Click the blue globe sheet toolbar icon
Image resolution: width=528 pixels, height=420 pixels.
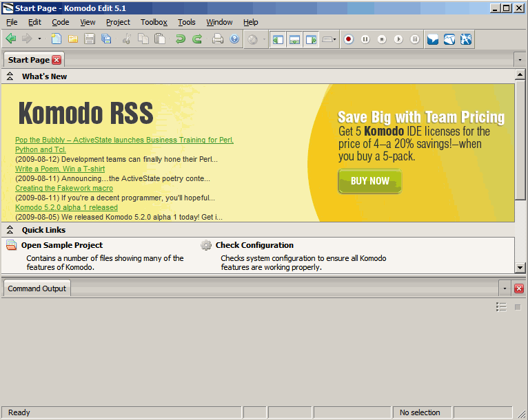(449, 39)
